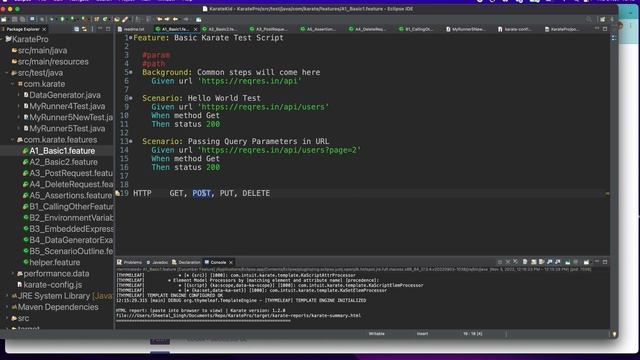This screenshot has height=360, width=640.
Task: Collapse the com.karate.features package node
Action: tap(13, 140)
